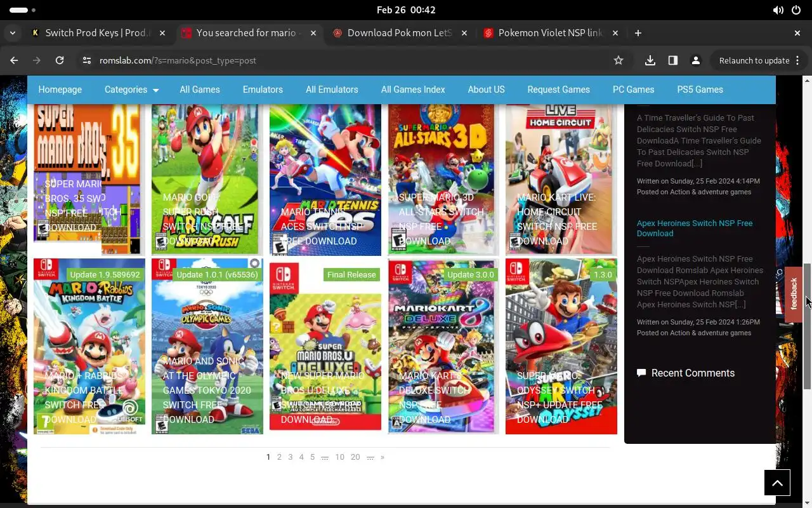The width and height of the screenshot is (812, 508).
Task: Switch to the Download Pokmon LetS tab
Action: [x=400, y=33]
